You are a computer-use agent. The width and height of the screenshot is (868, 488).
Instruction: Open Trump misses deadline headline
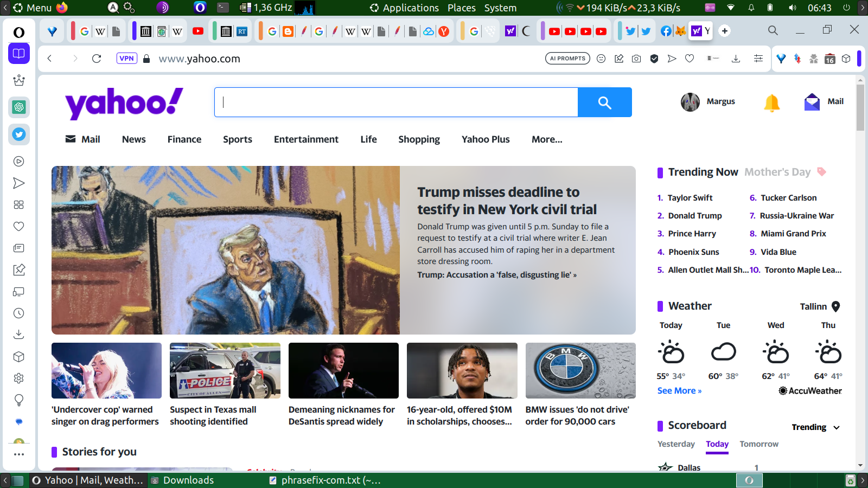[507, 201]
